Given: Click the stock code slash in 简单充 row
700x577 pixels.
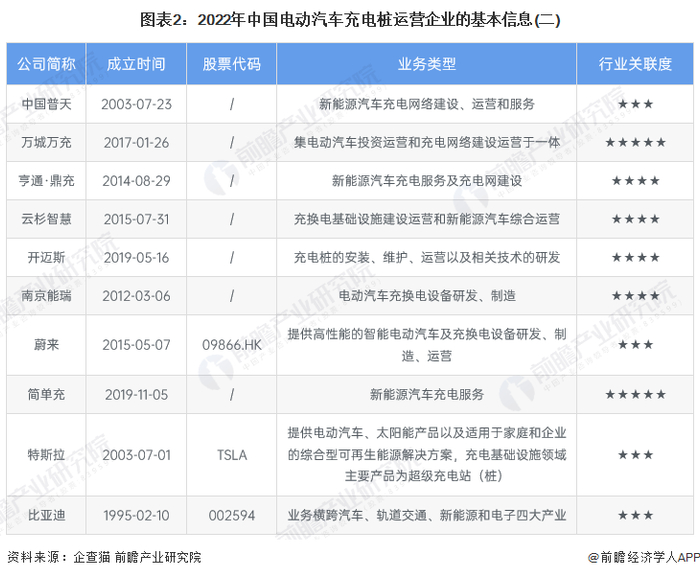Looking at the screenshot, I should [x=232, y=394].
